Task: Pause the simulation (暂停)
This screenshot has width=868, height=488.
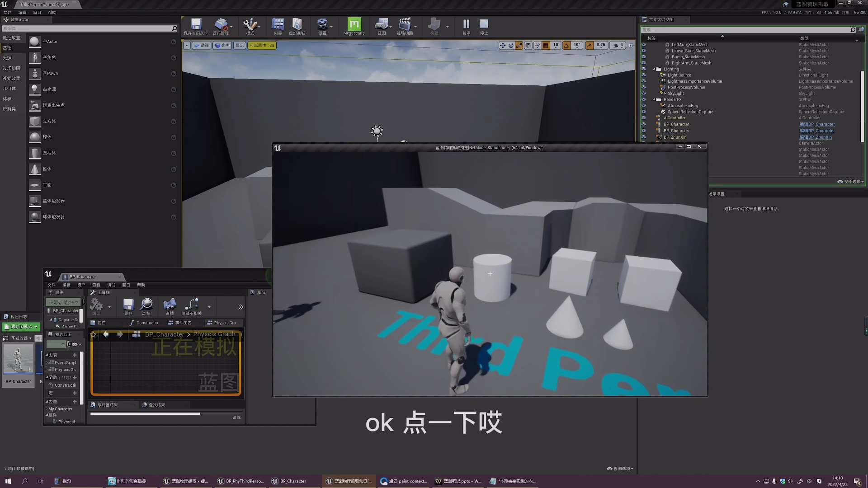Action: pos(466,25)
